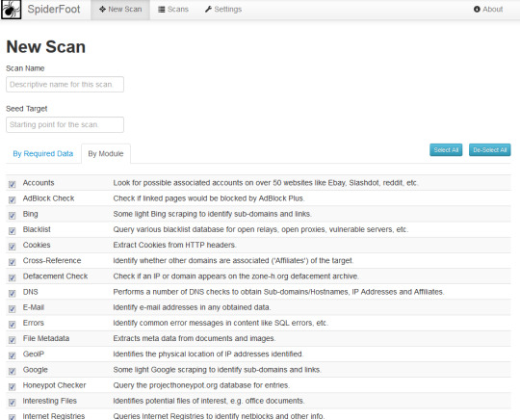This screenshot has height=420, width=520.
Task: Click the 'Seed Target' field label
Action: [x=27, y=109]
